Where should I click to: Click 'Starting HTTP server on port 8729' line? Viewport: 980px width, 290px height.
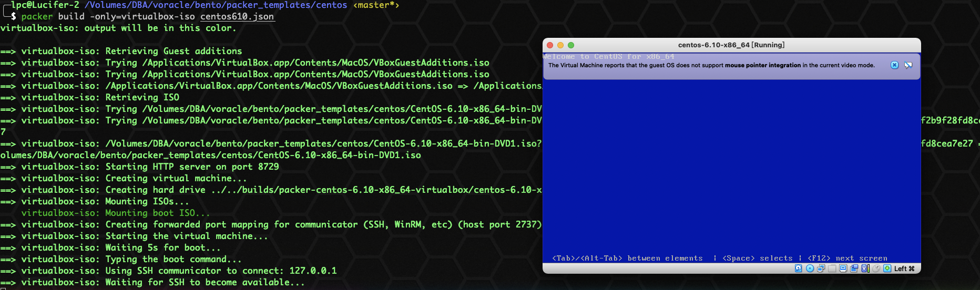click(x=139, y=167)
